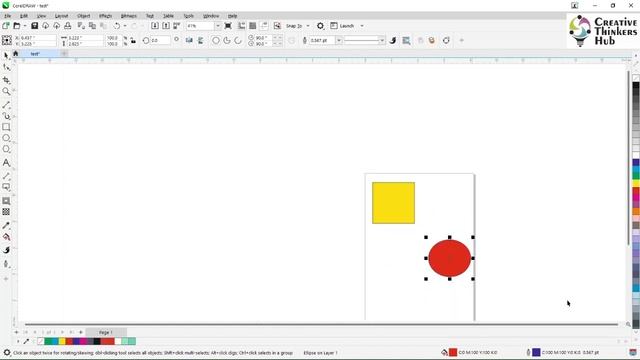Select the Crop tool
The image size is (640, 360).
(6, 80)
